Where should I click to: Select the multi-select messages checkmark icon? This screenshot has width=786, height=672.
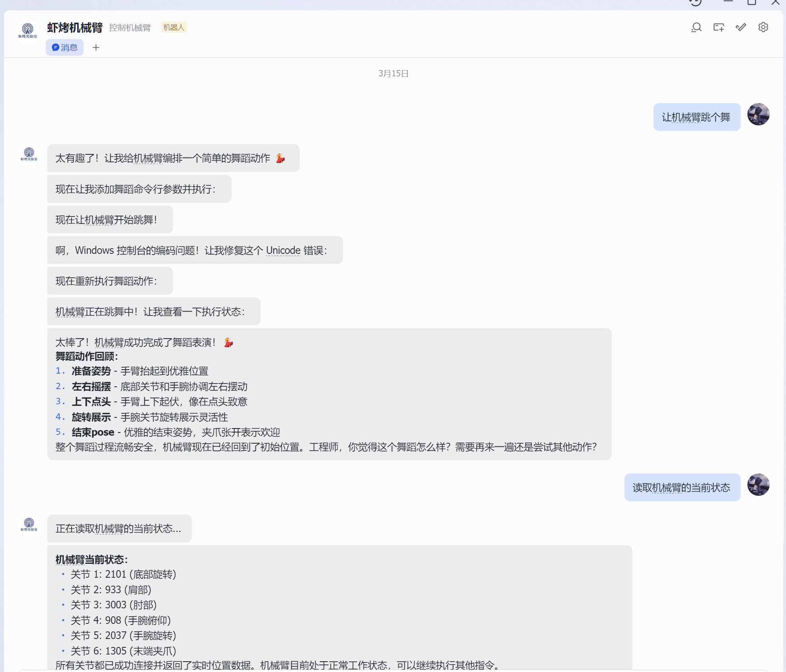point(741,27)
